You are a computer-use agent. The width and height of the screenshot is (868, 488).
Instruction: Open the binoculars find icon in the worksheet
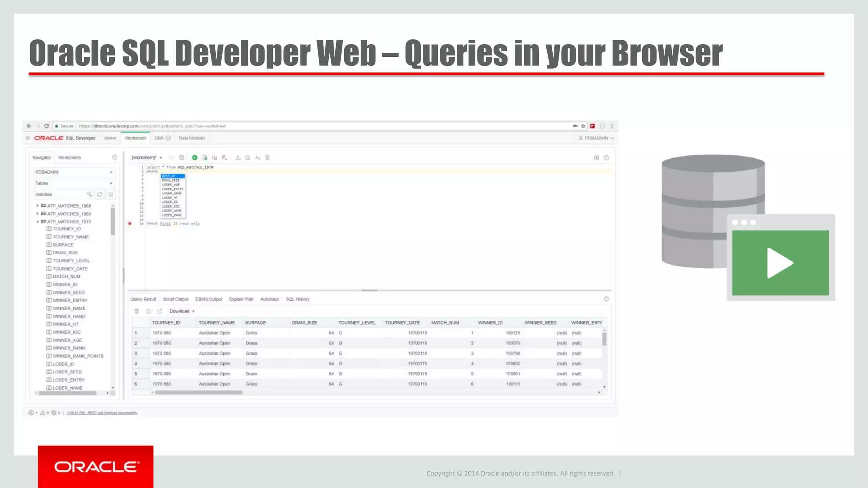[596, 158]
